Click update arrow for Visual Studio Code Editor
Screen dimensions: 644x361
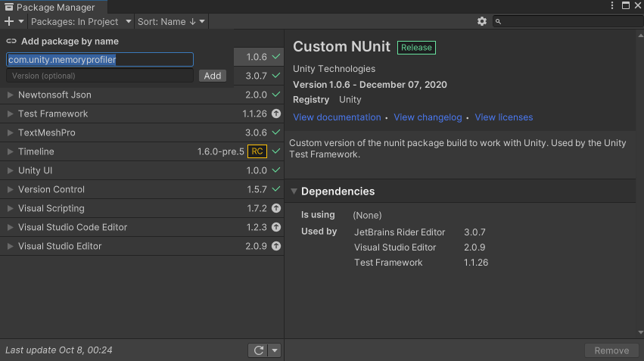click(x=276, y=227)
